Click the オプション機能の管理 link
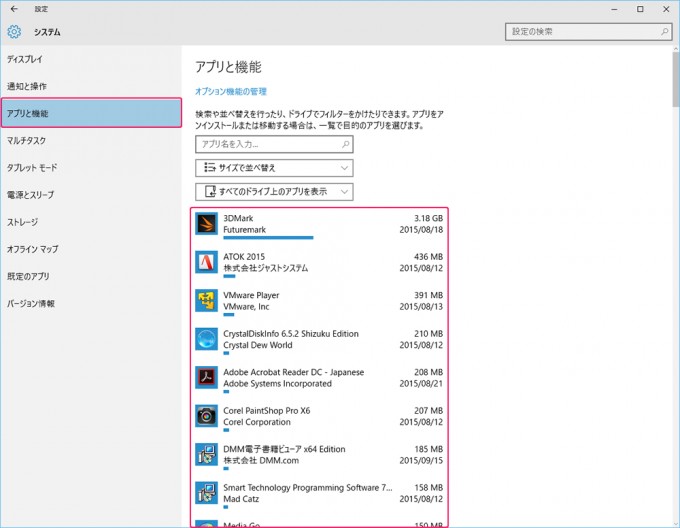The width and height of the screenshot is (680, 528). coord(231,91)
